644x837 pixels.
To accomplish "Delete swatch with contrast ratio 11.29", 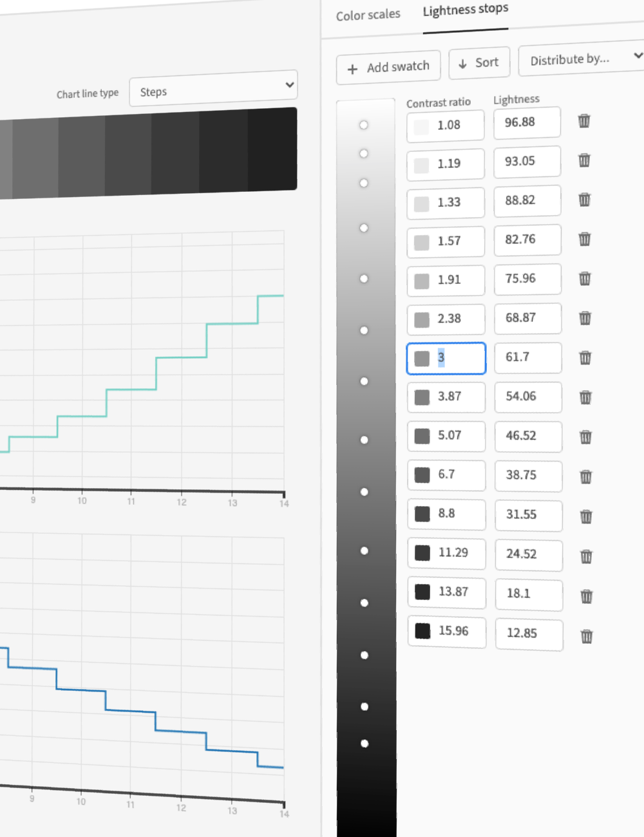I will (586, 556).
